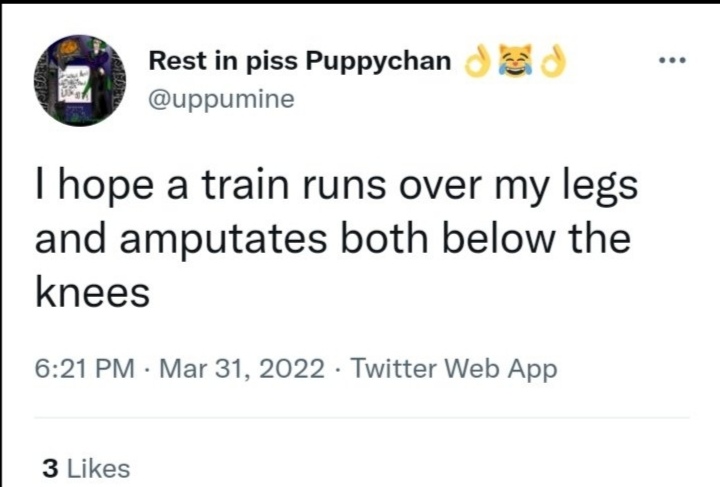This screenshot has width=720, height=487.
Task: Open the Twitter Web App source link
Action: click(x=454, y=369)
